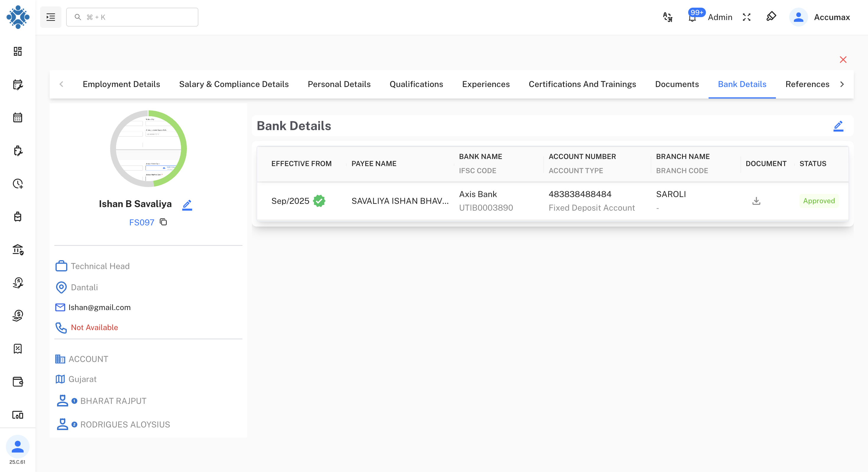This screenshot has width=868, height=472.
Task: Open the salary payout hand icon
Action: [x=17, y=315]
